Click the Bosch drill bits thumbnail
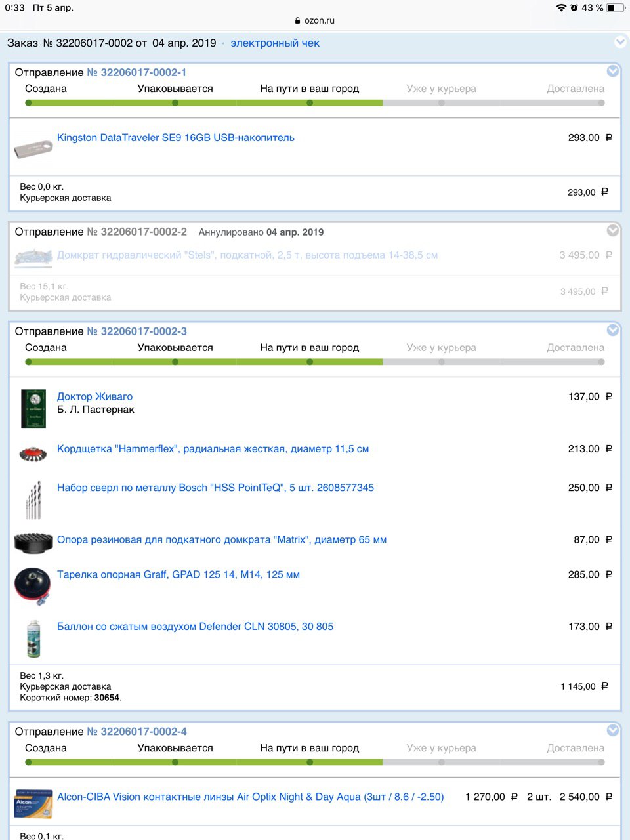 click(33, 500)
